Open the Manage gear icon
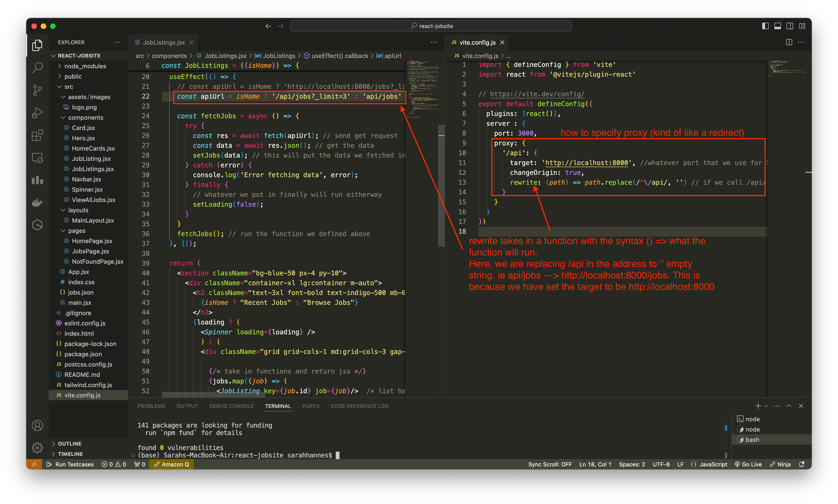The image size is (838, 504). click(x=37, y=448)
